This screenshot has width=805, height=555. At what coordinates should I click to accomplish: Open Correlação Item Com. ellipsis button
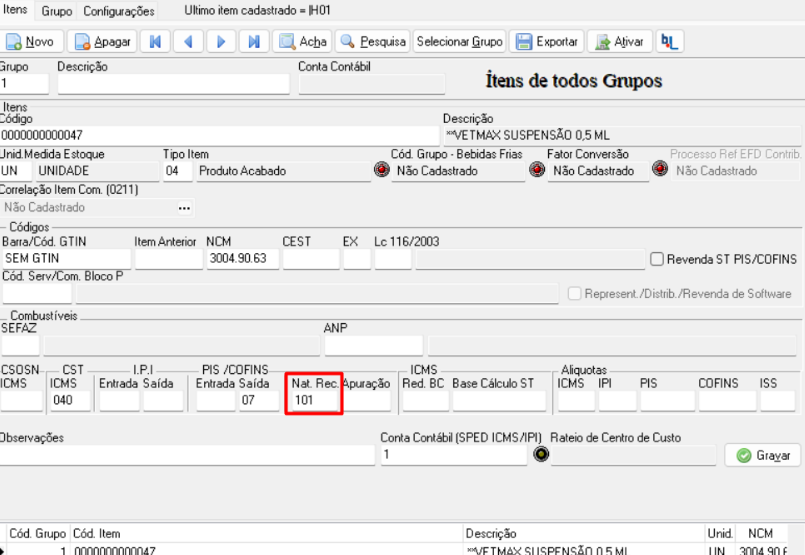coord(184,208)
